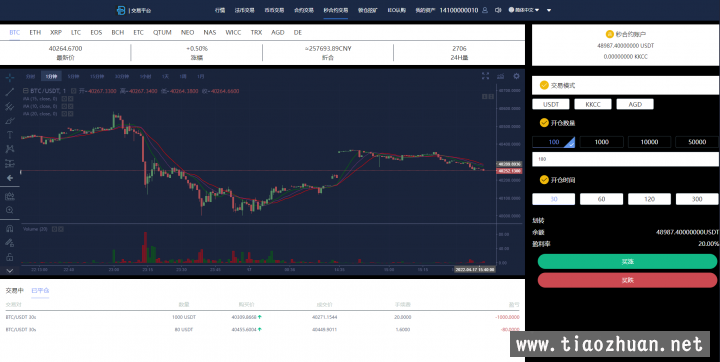Open the language selector dropdown
This screenshot has width=720, height=362.
click(x=524, y=10)
